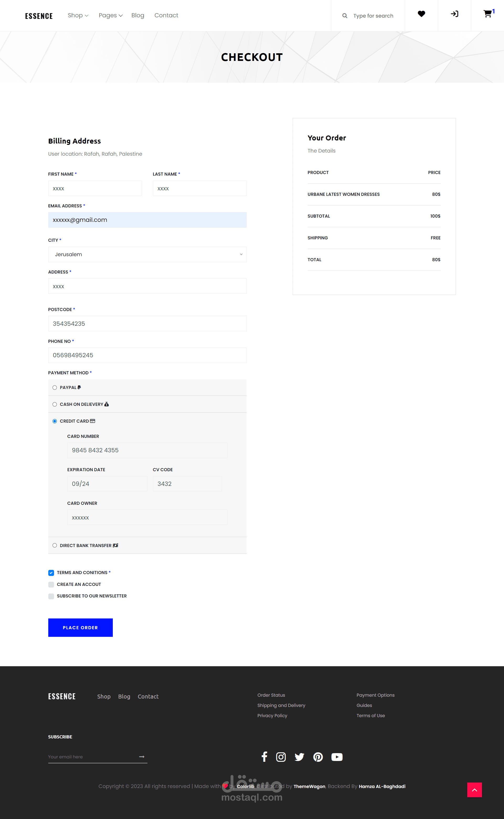Enable Subscribe to our newsletter checkbox
Viewport: 504px width, 819px height.
[x=51, y=596]
